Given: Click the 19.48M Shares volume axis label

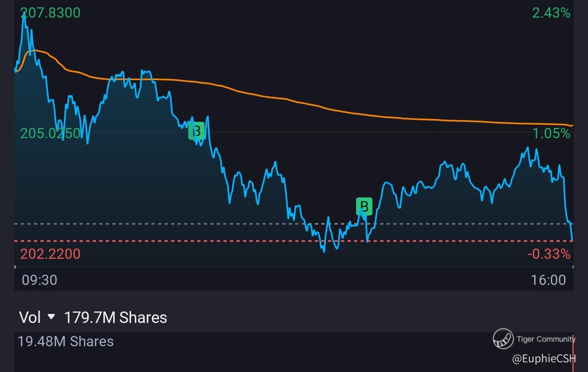Looking at the screenshot, I should (x=66, y=341).
